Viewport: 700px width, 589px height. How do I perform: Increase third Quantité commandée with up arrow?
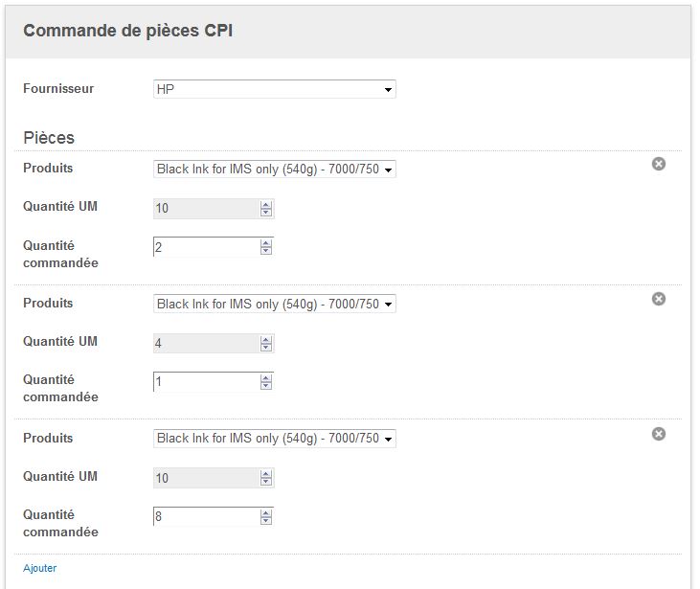coord(266,512)
